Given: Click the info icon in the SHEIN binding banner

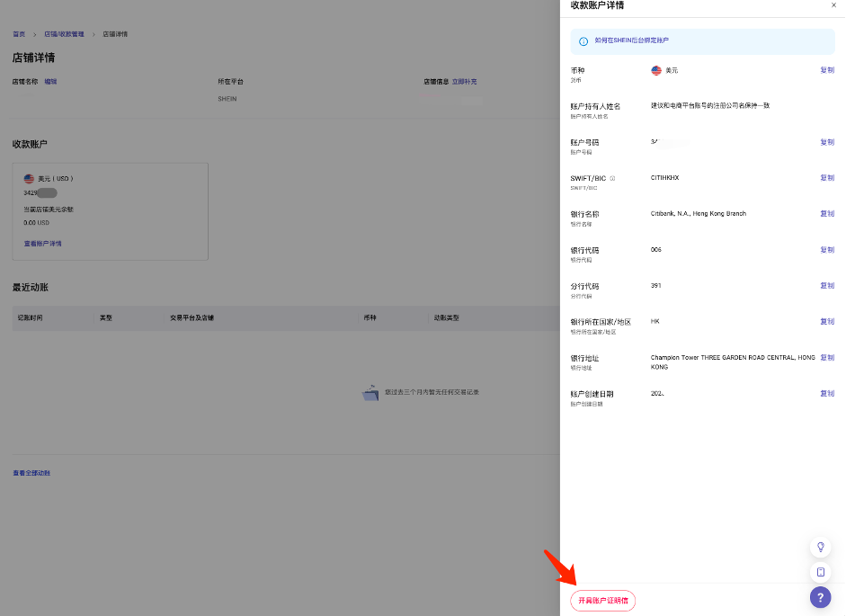Looking at the screenshot, I should (x=583, y=40).
